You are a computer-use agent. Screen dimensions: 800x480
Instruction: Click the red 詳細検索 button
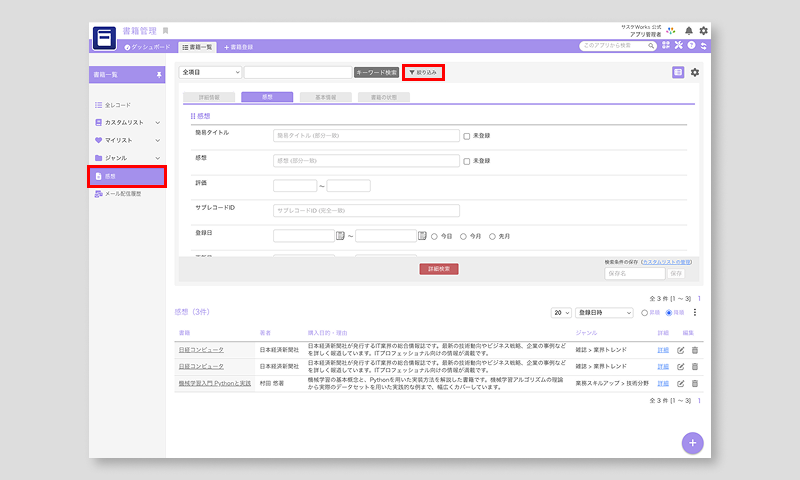click(439, 269)
